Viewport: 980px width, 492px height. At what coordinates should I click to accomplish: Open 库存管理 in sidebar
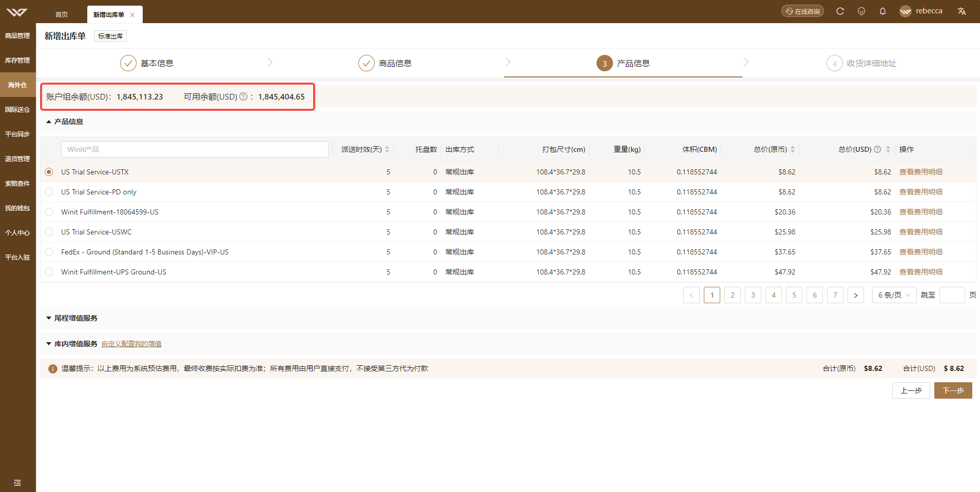point(17,61)
